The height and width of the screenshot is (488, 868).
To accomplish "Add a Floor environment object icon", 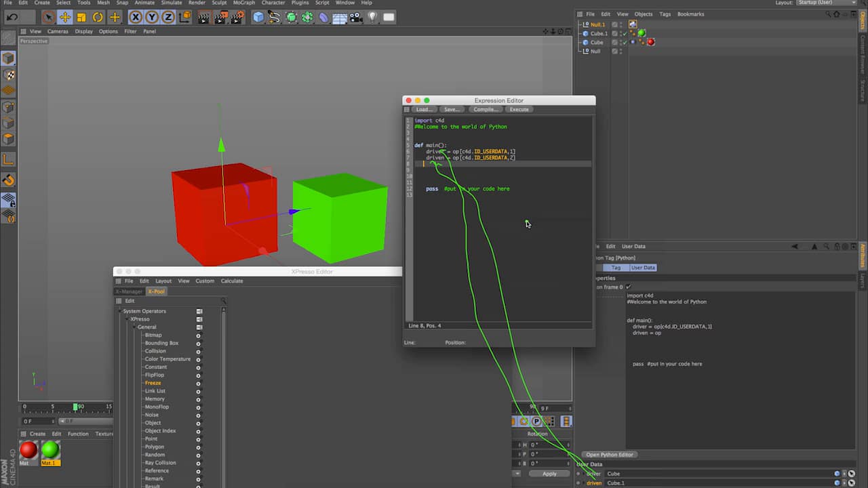I will click(x=340, y=17).
